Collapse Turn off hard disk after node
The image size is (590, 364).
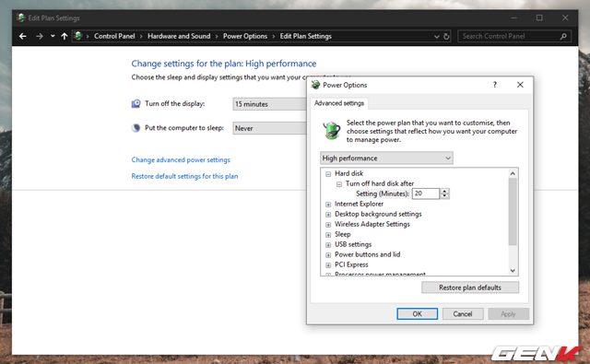click(339, 184)
